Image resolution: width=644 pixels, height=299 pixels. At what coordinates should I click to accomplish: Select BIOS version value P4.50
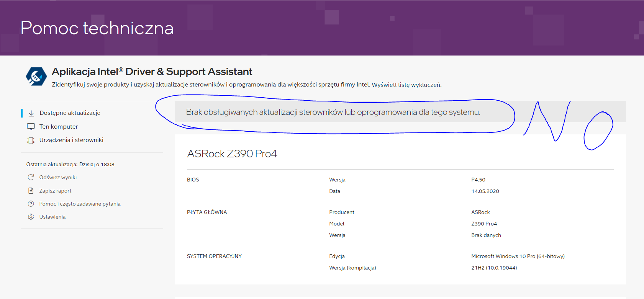478,180
